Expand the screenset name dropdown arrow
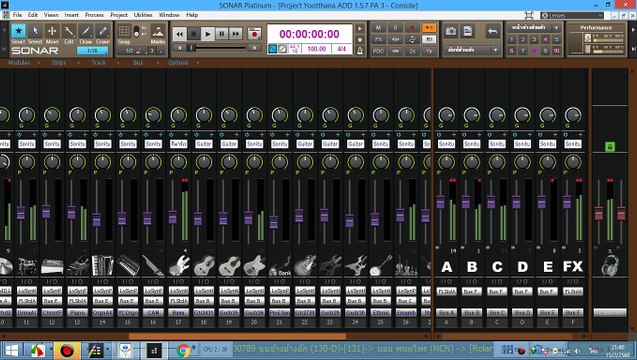 (x=556, y=28)
